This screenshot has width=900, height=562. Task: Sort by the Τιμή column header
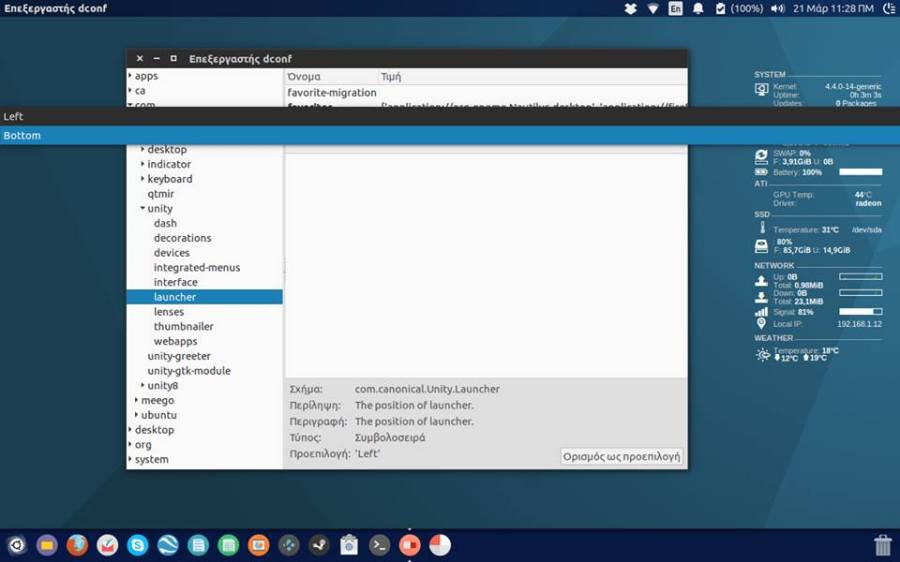point(532,76)
